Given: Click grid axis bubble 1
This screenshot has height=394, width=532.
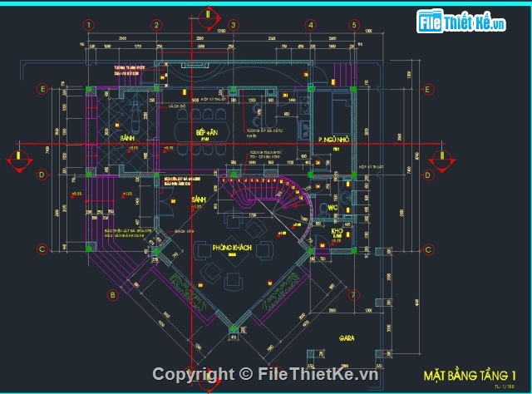Looking at the screenshot, I should pyautogui.click(x=89, y=25).
